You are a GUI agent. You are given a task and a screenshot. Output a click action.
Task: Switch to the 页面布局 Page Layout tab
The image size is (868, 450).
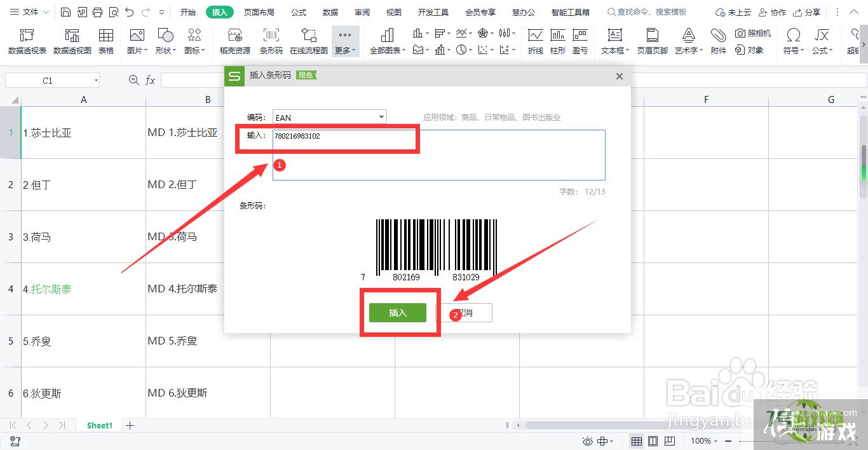pyautogui.click(x=259, y=12)
